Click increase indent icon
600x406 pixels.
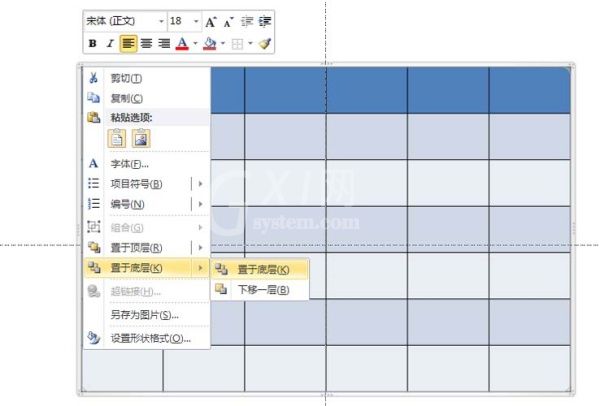[x=265, y=21]
